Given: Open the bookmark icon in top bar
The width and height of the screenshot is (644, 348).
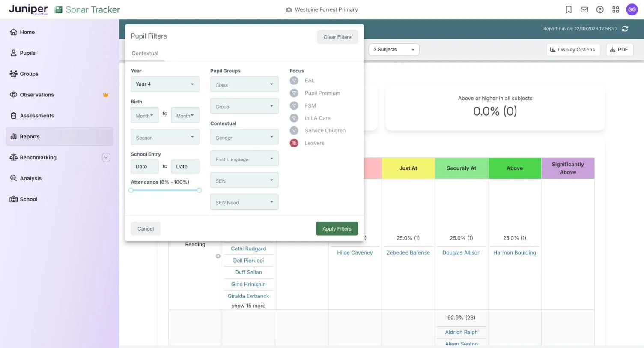Looking at the screenshot, I should pyautogui.click(x=569, y=9).
